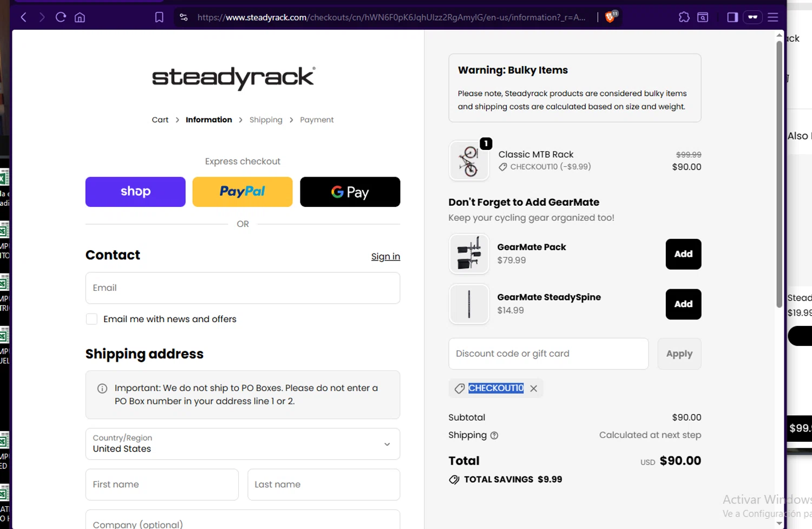The height and width of the screenshot is (529, 812).
Task: Go back using the browser back arrow
Action: pos(23,17)
